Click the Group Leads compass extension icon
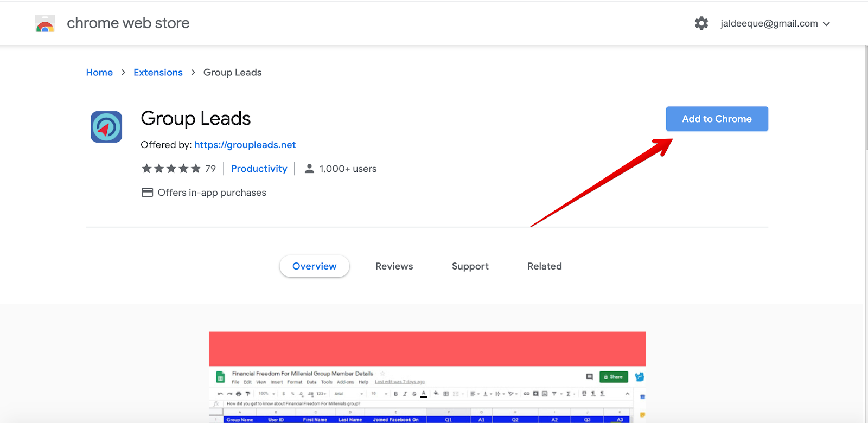Screen dimensions: 868x423 (106, 127)
